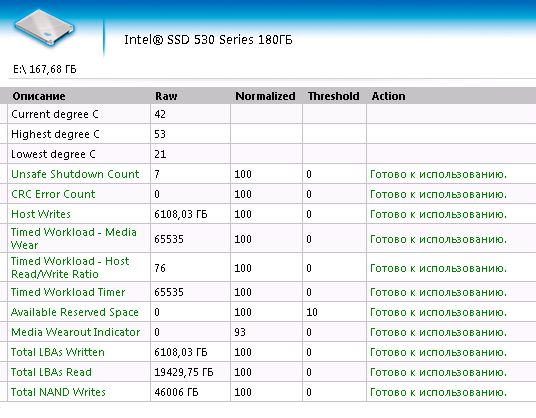Open the CRC Error Count attribute

53,194
